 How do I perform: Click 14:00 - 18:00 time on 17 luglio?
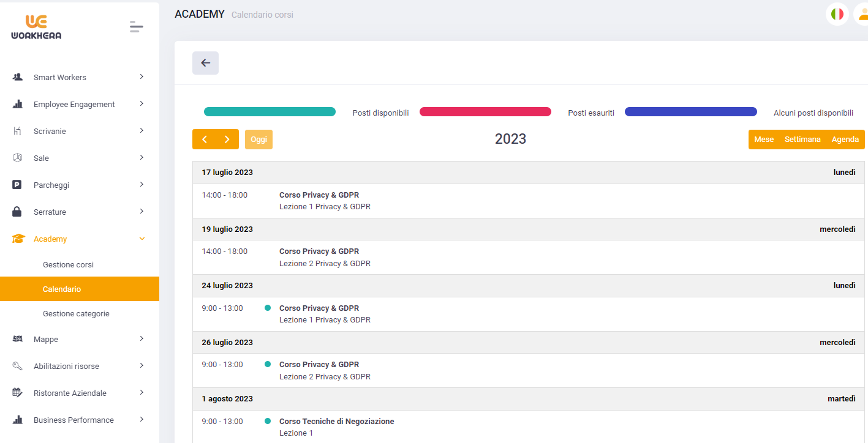tap(225, 195)
